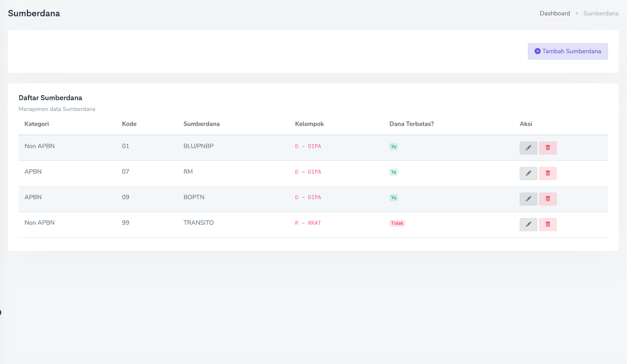Click the R - RKAT kelompok label
The width and height of the screenshot is (627, 364).
(308, 223)
